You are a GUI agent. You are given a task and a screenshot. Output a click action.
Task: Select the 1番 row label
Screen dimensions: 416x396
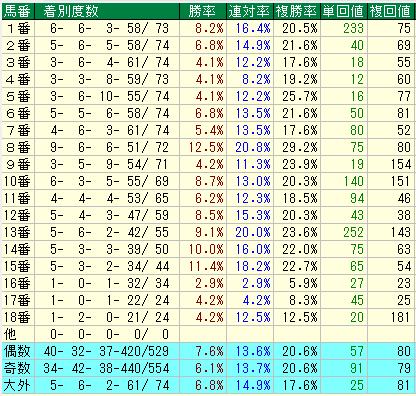(18, 29)
